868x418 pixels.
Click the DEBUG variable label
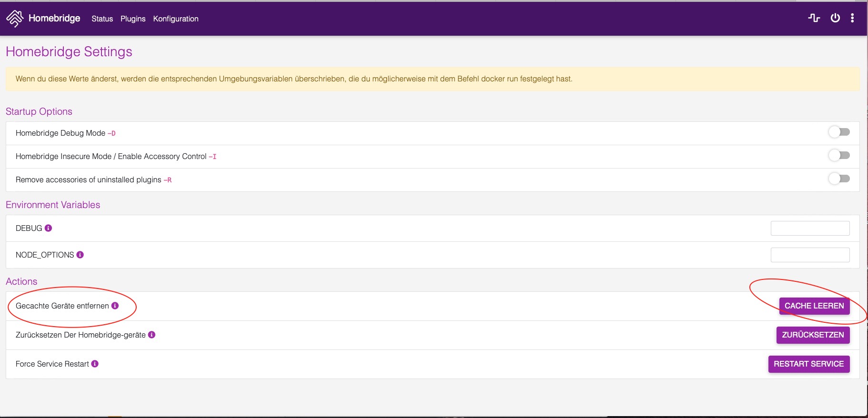(29, 228)
